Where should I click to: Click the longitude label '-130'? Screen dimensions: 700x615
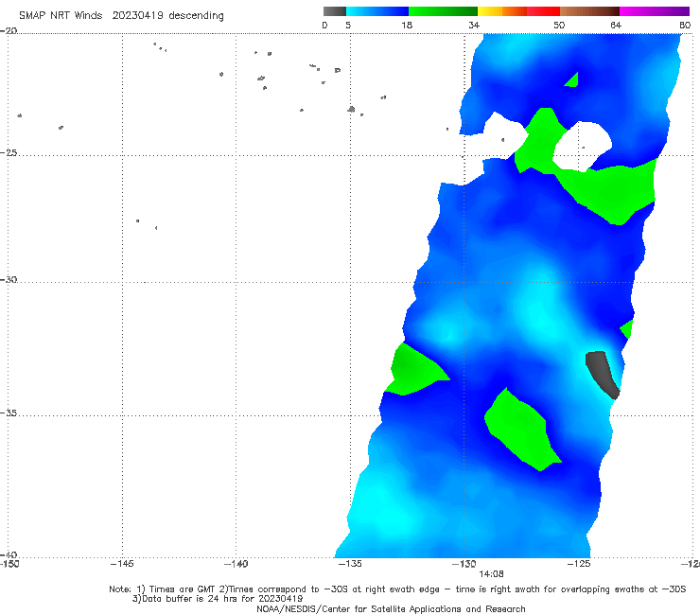[464, 564]
